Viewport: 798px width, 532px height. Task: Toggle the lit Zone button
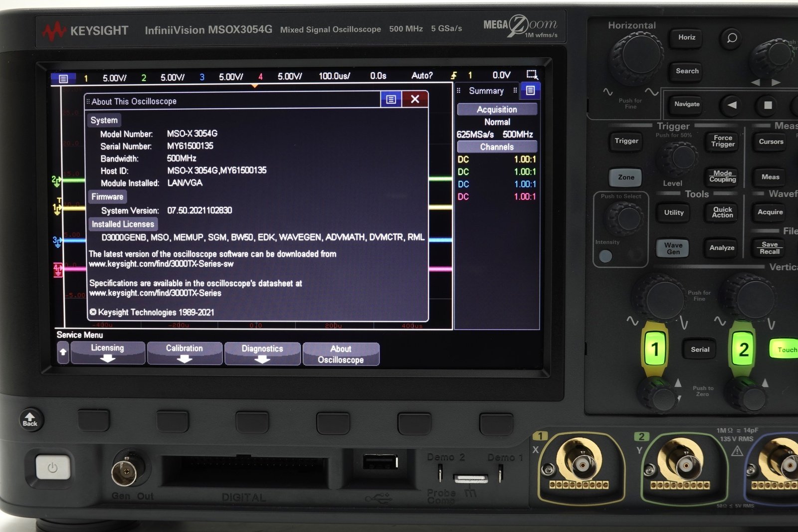coord(626,177)
